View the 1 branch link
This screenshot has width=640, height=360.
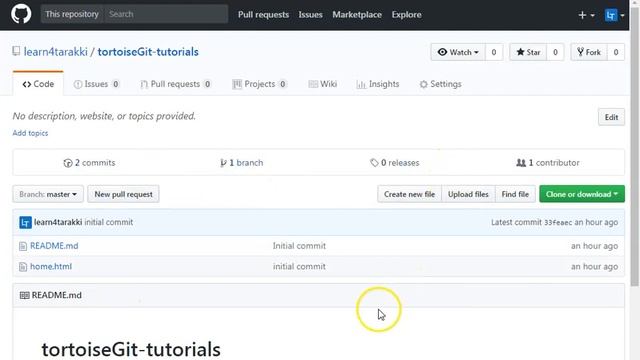(x=242, y=163)
